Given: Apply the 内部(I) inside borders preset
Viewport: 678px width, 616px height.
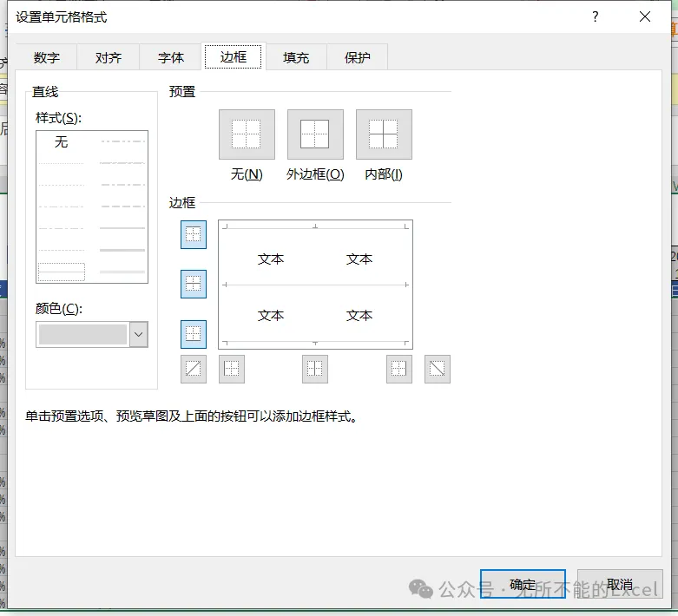Looking at the screenshot, I should tap(384, 134).
